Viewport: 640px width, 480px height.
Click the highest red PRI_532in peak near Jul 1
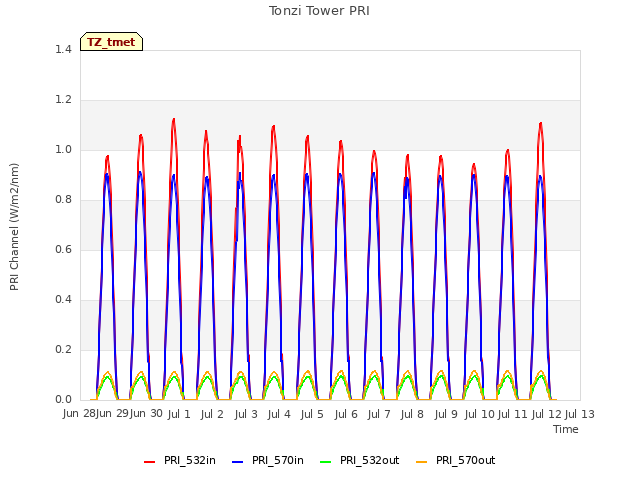pyautogui.click(x=174, y=119)
